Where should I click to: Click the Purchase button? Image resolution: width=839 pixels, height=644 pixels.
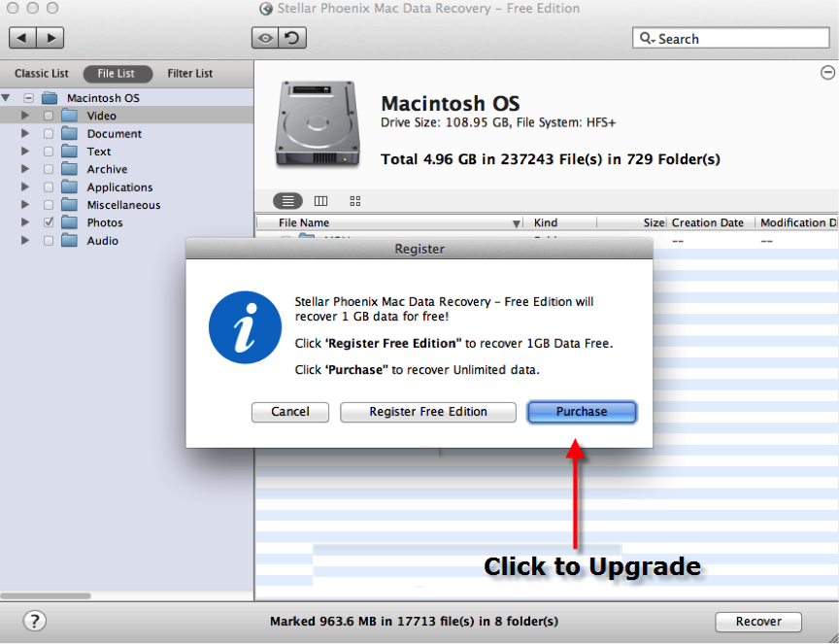coord(582,412)
